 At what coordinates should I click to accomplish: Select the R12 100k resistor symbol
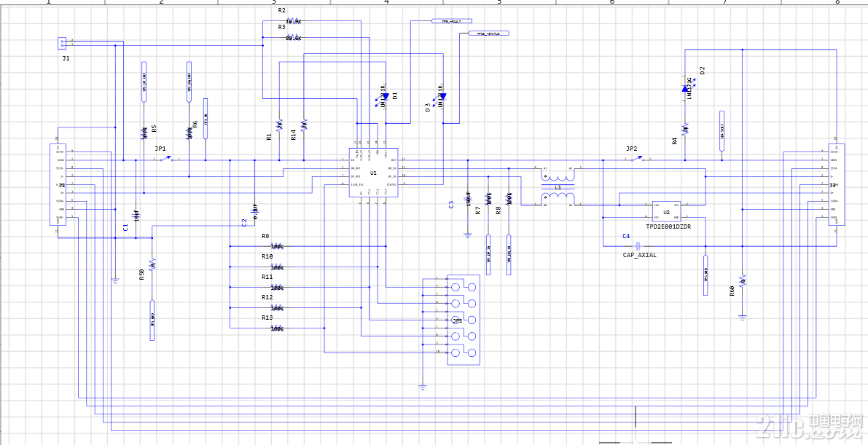coord(277,308)
